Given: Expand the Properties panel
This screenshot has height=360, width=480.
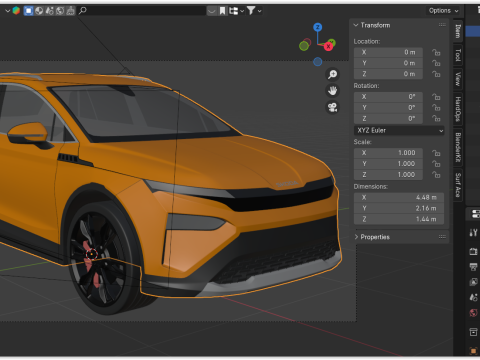Looking at the screenshot, I should pos(356,237).
